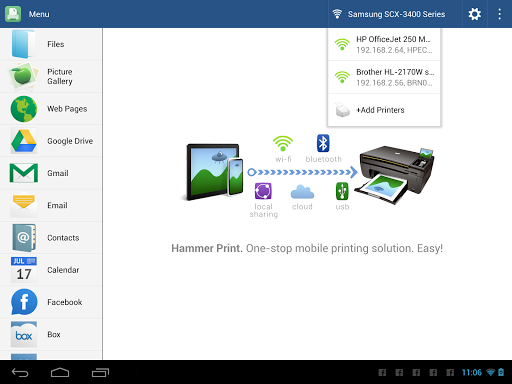
Task: Click the 11:06 clock in status bar
Action: tap(472, 372)
